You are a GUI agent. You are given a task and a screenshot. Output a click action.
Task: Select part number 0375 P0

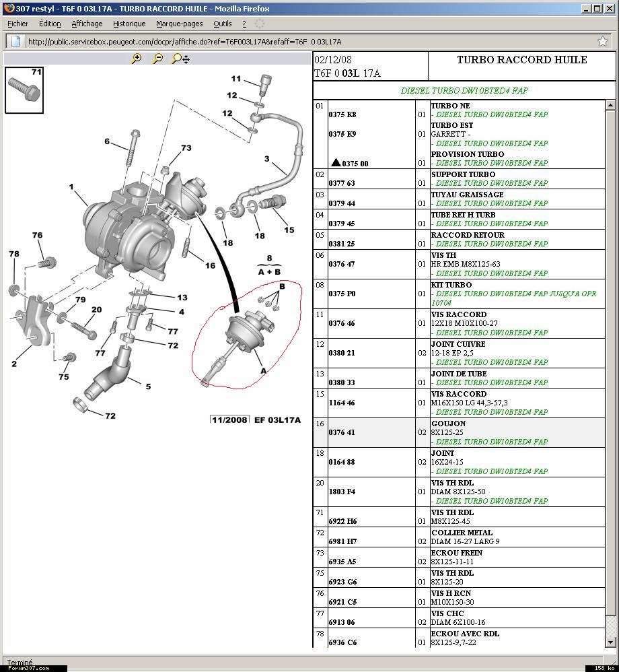(342, 294)
